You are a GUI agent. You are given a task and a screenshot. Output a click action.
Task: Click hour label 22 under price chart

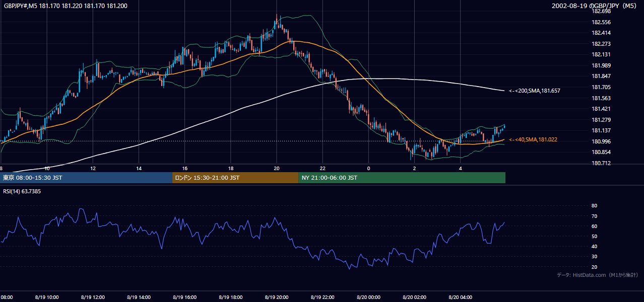(x=323, y=168)
